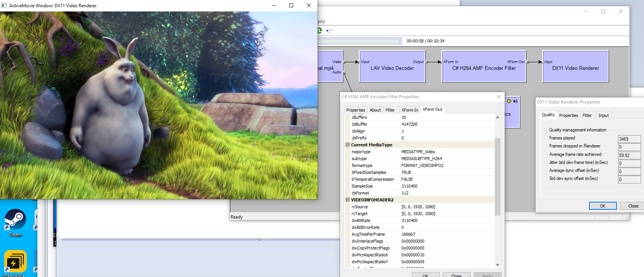Open the LDMultiPlayer desktop shortcut
644x277 pixels.
pyautogui.click(x=15, y=264)
